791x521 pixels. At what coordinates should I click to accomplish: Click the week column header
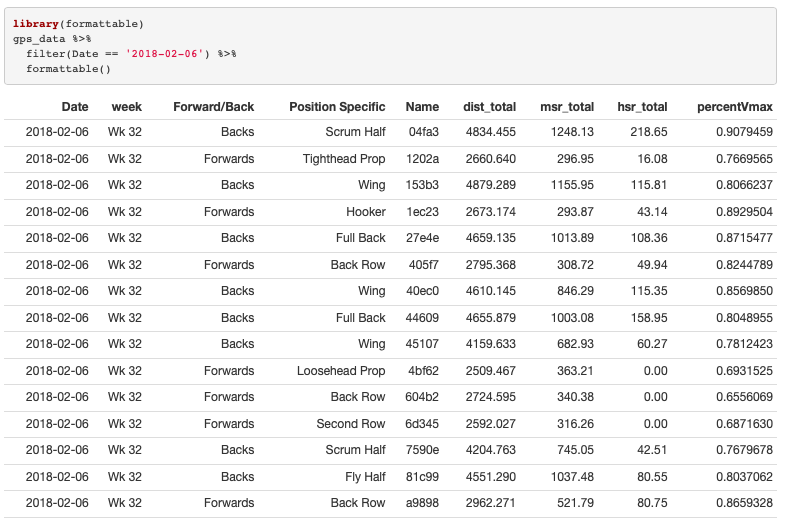pos(126,107)
